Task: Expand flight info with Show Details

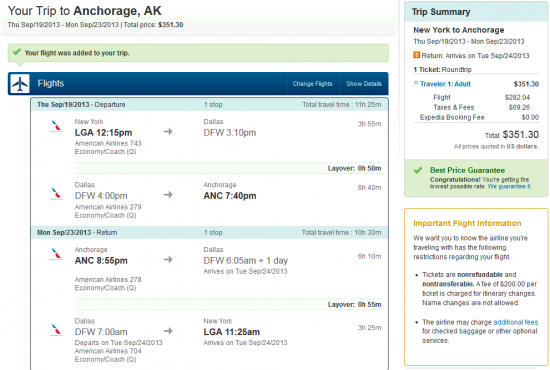Action: [x=364, y=84]
